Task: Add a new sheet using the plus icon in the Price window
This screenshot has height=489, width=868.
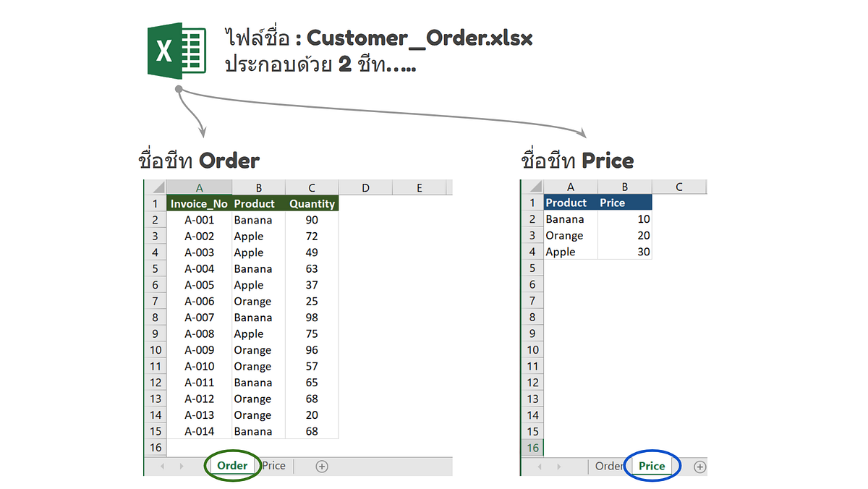Action: (x=699, y=466)
